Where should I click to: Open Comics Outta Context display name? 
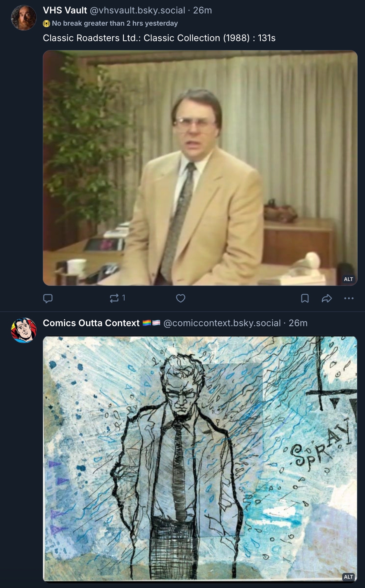click(91, 323)
